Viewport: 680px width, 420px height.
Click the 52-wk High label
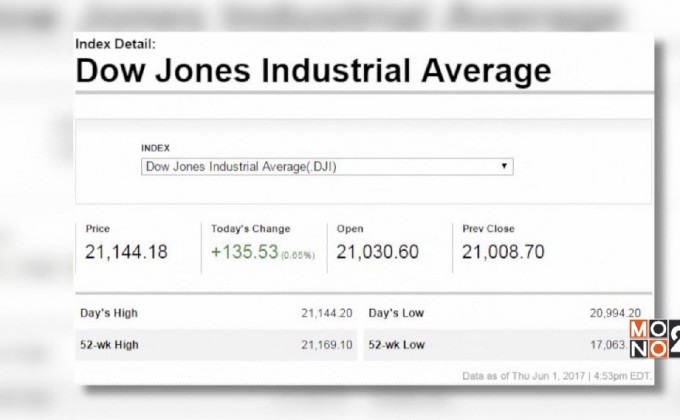click(x=109, y=345)
